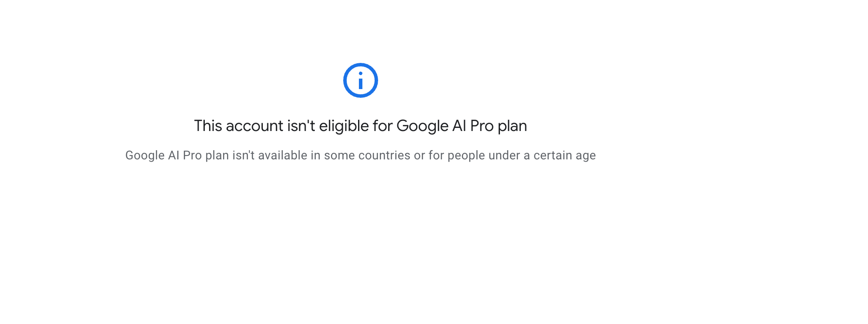
Task: Click "certain age" closing the subtitle
Action: pyautogui.click(x=565, y=155)
